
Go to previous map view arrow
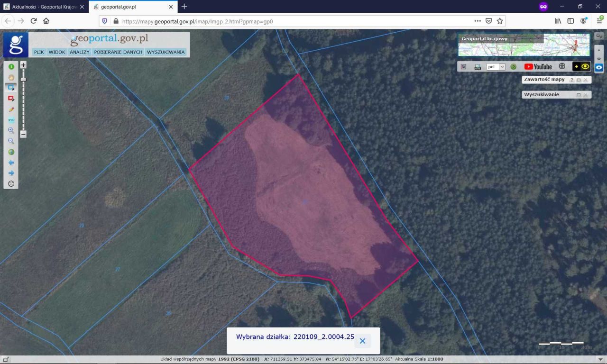(11, 163)
